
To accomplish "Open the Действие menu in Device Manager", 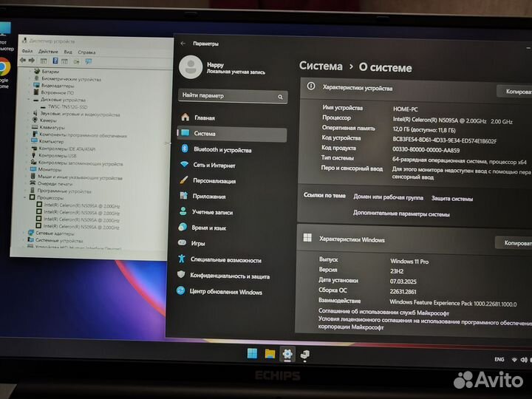I will [48, 52].
